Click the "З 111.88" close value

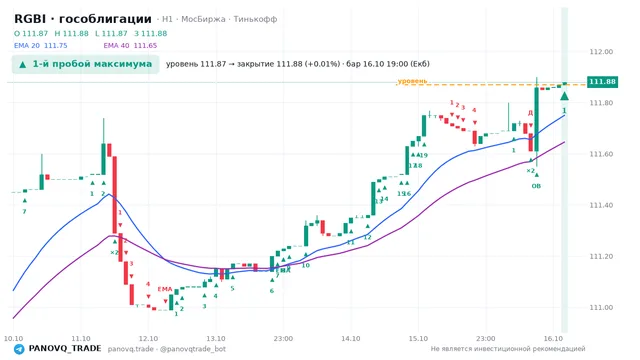click(x=151, y=33)
